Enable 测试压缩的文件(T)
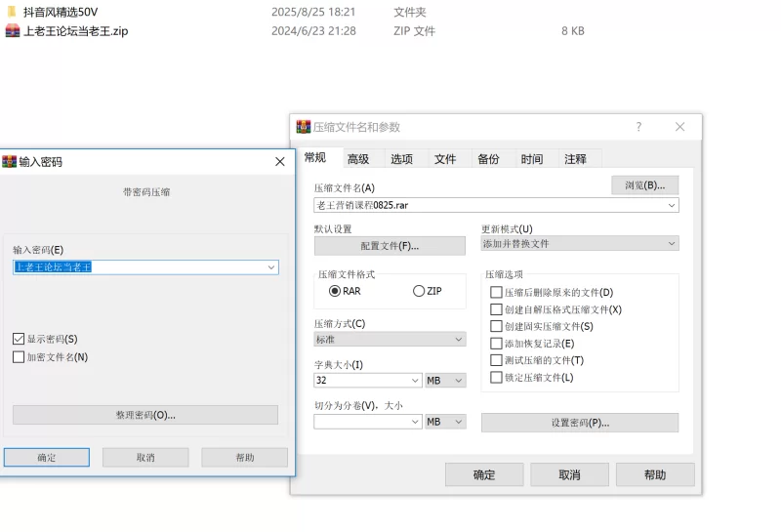The height and width of the screenshot is (532, 781). tap(496, 360)
